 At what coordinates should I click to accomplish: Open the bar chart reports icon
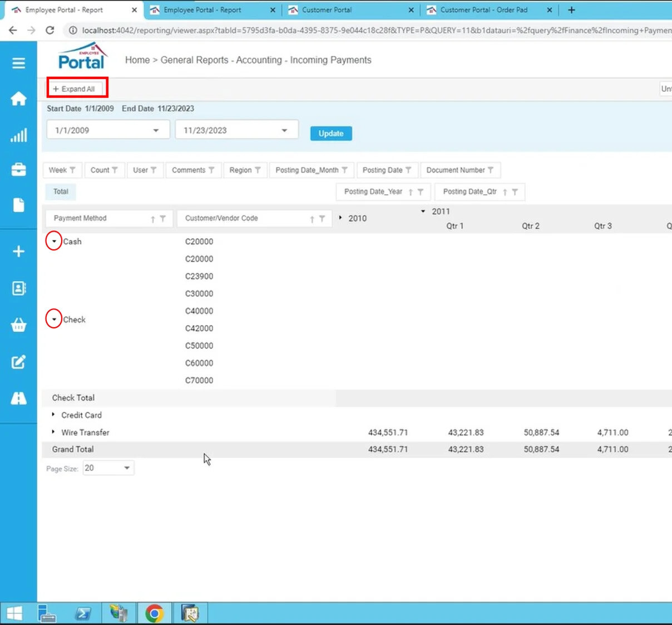coord(18,135)
